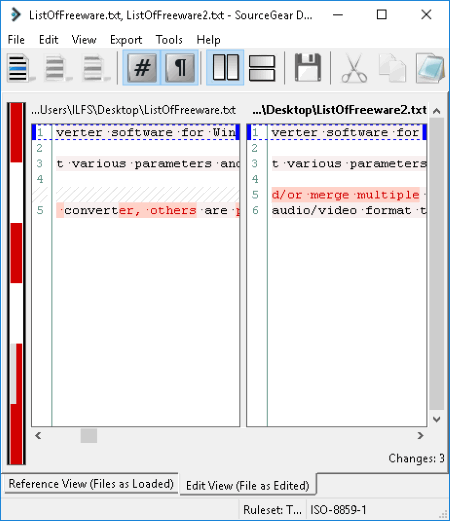Click the horizontal scrollbar left arrow
This screenshot has width=450, height=521.
click(38, 436)
